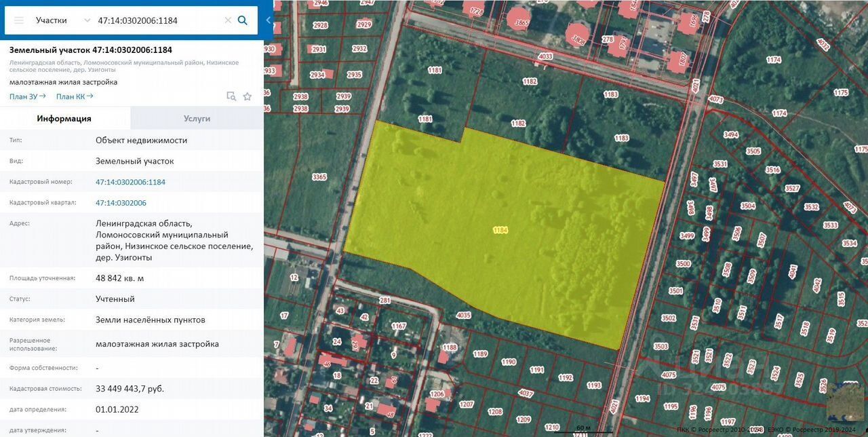Add parcel to favorites with star icon

248,96
